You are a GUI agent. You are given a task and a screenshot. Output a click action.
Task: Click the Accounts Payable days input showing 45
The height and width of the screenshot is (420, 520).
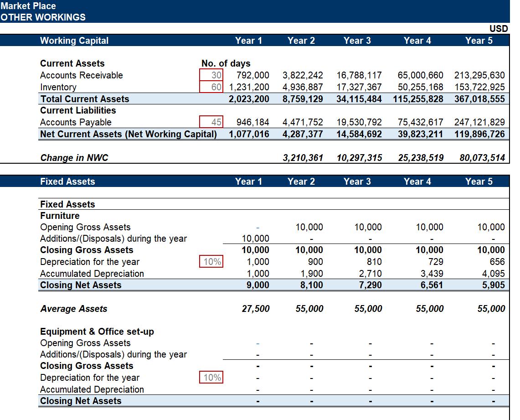[x=211, y=122]
